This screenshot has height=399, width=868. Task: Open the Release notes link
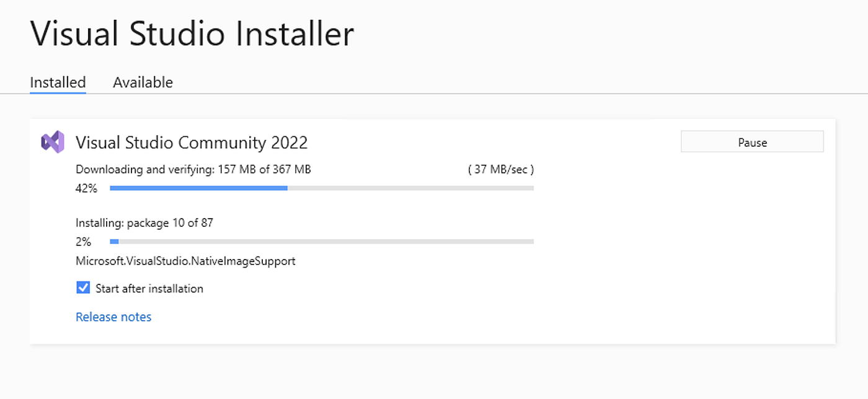tap(113, 317)
